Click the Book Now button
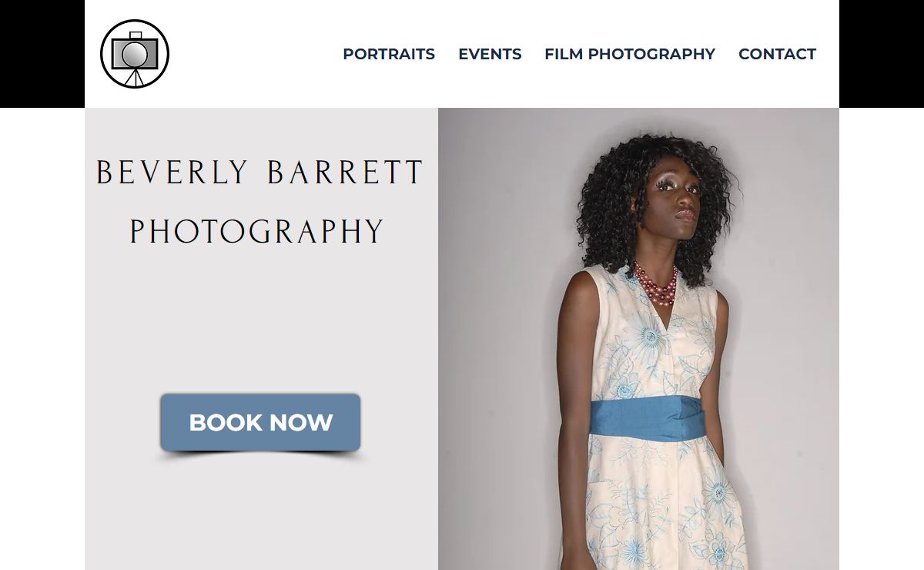 pos(260,422)
